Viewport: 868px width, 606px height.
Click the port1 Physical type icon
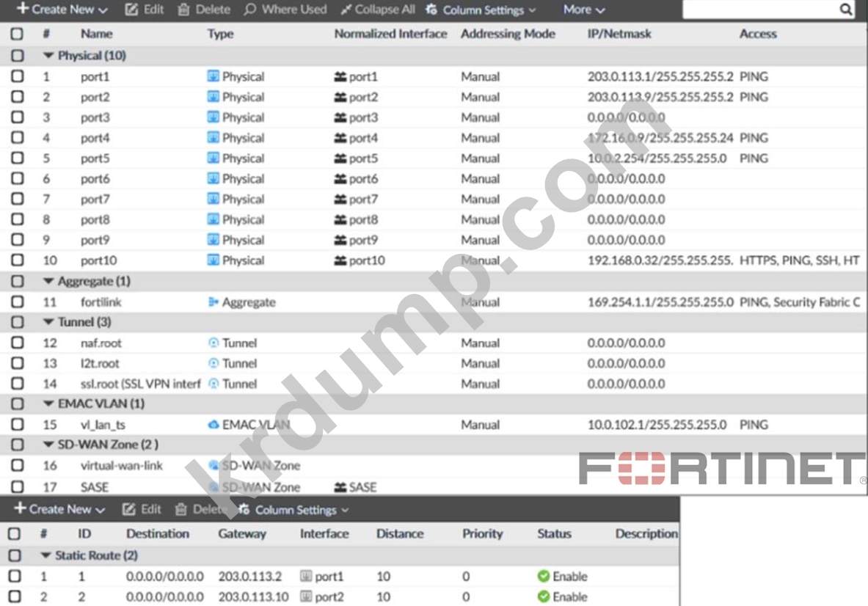(x=214, y=76)
